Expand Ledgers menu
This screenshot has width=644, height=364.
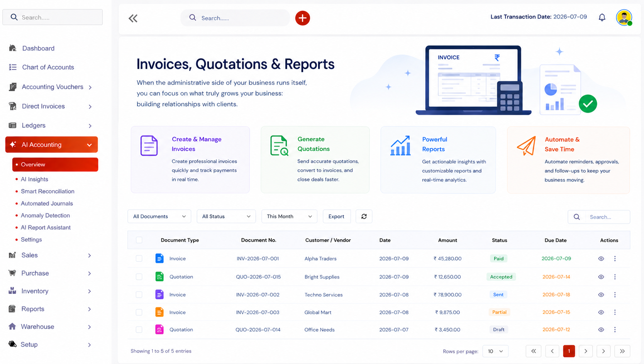51,125
